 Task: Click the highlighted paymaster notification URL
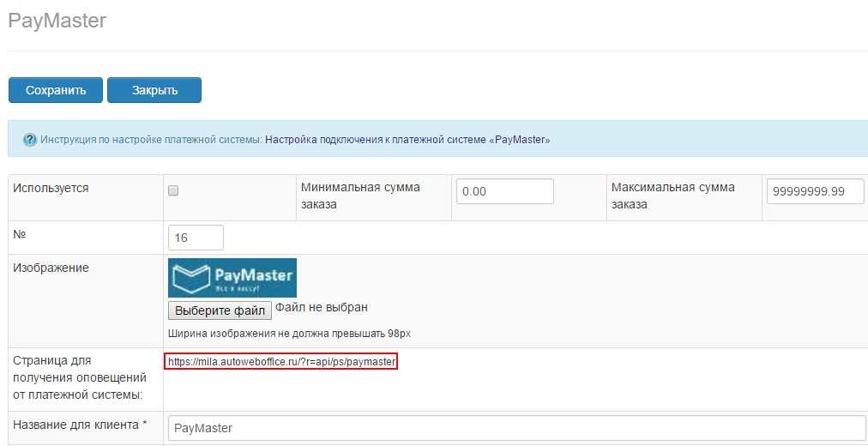click(281, 362)
